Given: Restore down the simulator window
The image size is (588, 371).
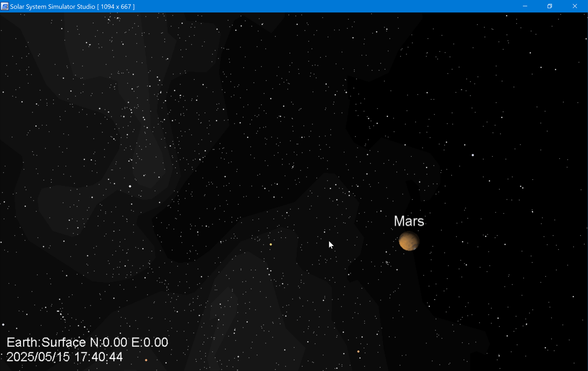Looking at the screenshot, I should click(x=550, y=6).
